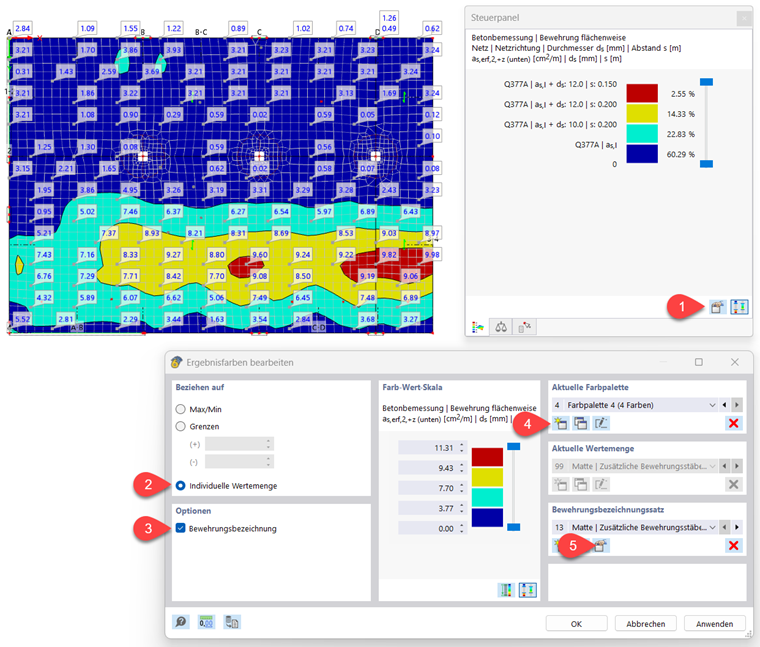This screenshot has width=760, height=647.
Task: Edit the Bewehrungsbezeichnungssatz set icon
Action: coord(600,546)
